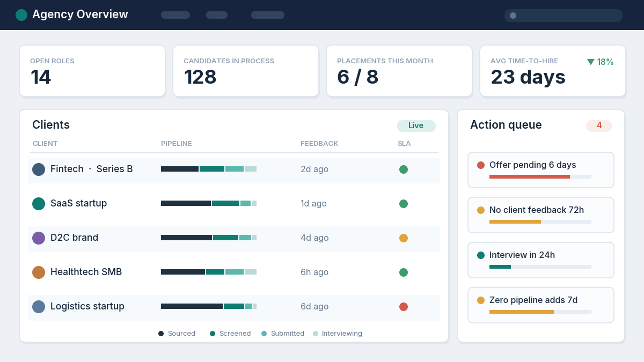644x362 pixels.
Task: Click the CLIENT column header
Action: (45, 144)
